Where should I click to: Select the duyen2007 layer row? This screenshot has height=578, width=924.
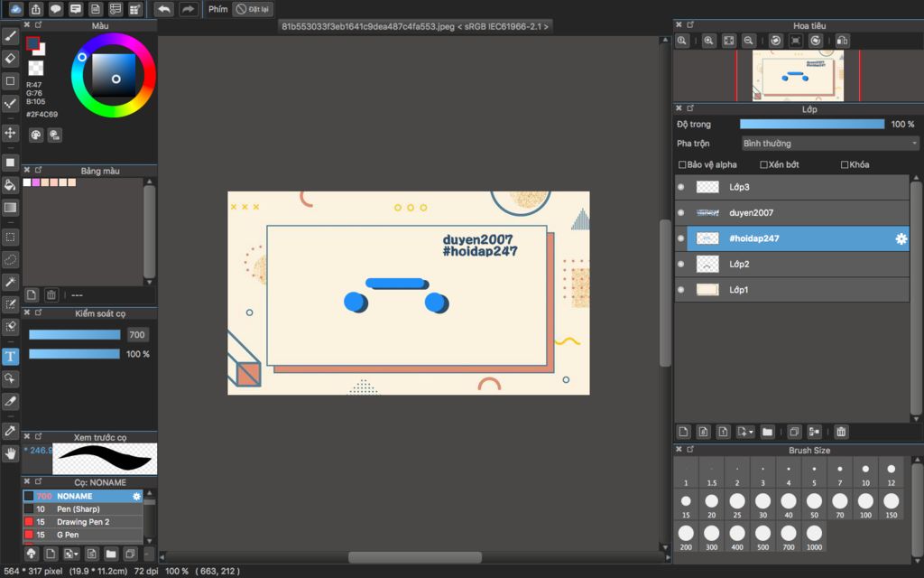tap(791, 213)
